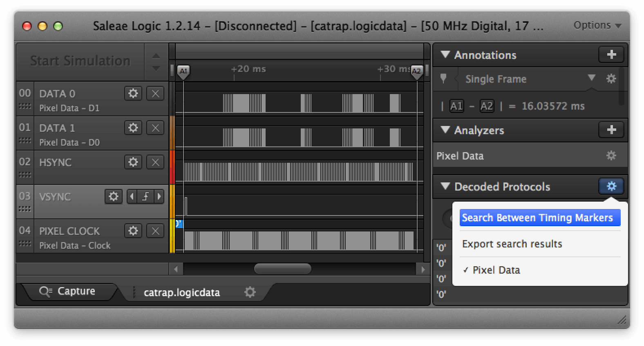644x346 pixels.
Task: Increase sample setting with up arrow
Action: pos(156,56)
